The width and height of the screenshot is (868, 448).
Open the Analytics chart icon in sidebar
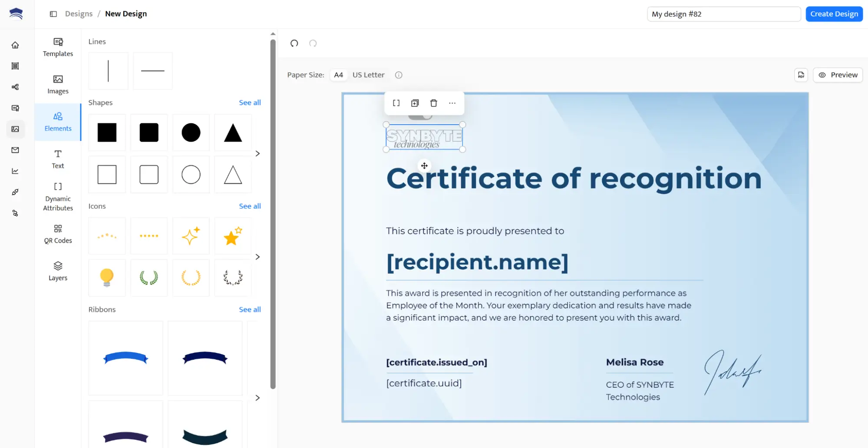tap(15, 171)
